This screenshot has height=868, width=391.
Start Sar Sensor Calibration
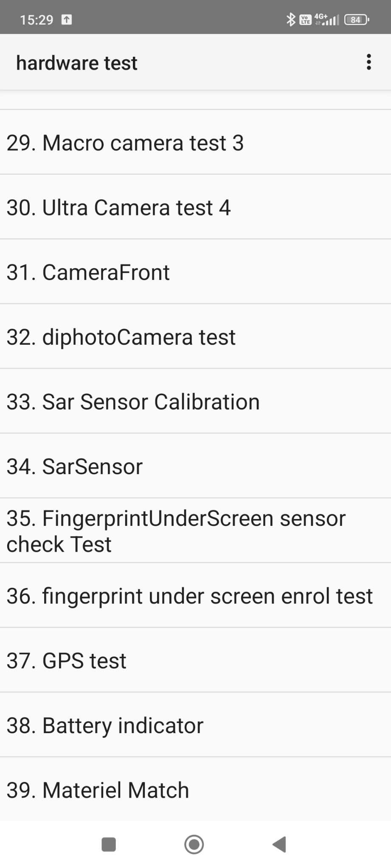[195, 402]
